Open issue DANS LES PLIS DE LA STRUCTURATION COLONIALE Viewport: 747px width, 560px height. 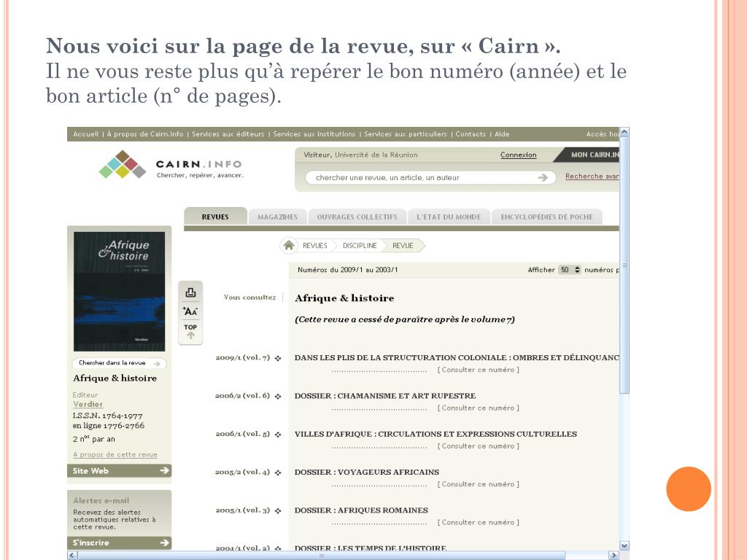click(457, 357)
